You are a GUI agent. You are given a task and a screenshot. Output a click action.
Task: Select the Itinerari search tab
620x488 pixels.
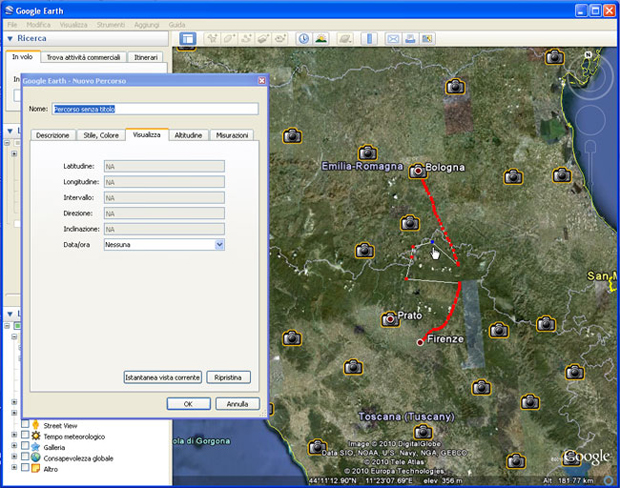(x=146, y=57)
